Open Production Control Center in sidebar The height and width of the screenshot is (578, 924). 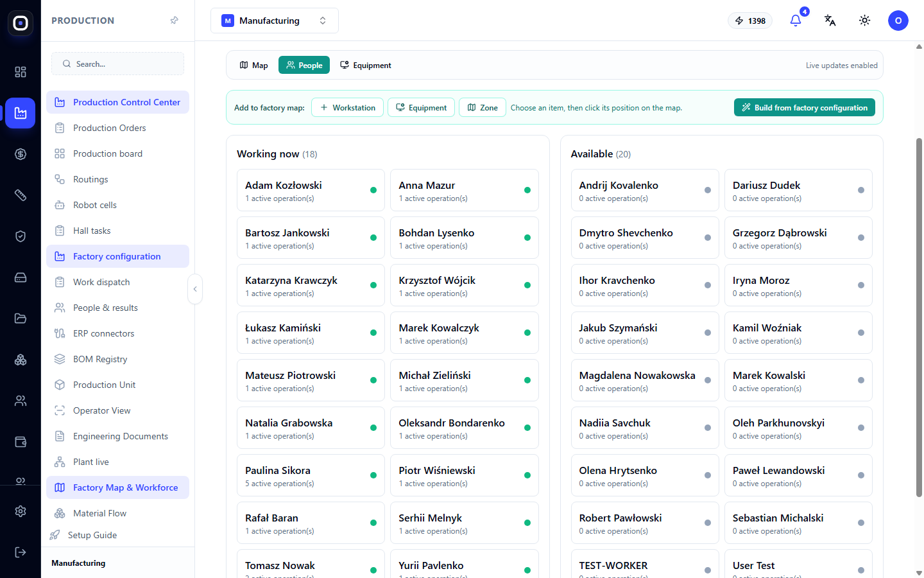[118, 102]
